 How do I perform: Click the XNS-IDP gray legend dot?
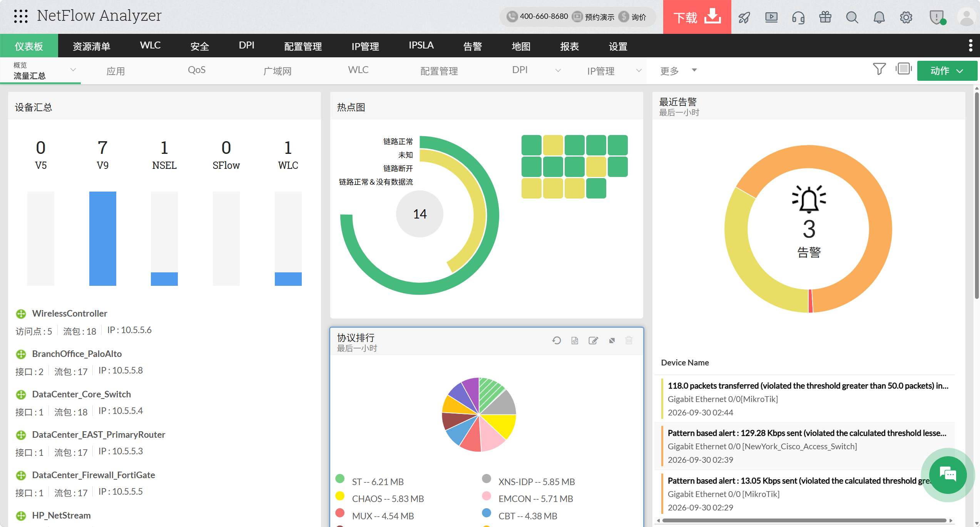click(487, 479)
